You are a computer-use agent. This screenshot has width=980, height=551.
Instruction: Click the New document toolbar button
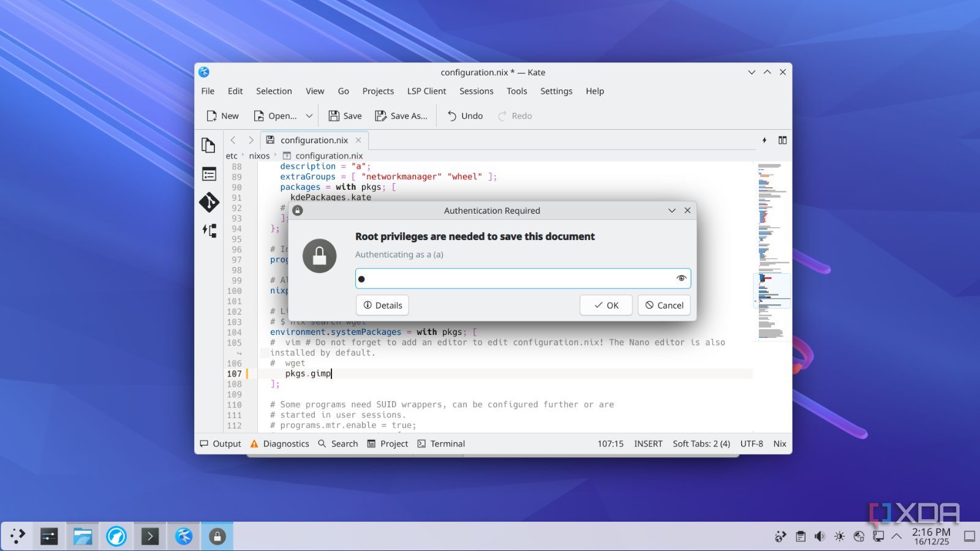[223, 116]
